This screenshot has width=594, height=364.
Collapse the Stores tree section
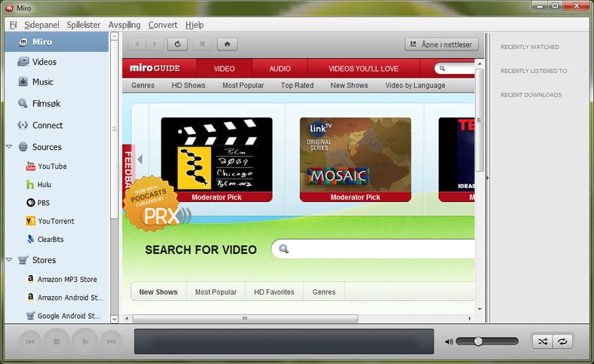tap(9, 260)
